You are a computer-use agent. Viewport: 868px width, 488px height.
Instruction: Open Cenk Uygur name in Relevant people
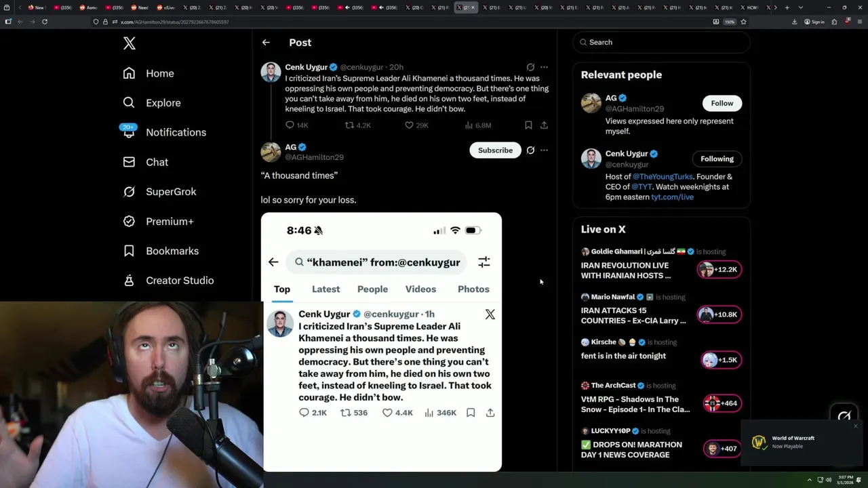[x=627, y=154]
